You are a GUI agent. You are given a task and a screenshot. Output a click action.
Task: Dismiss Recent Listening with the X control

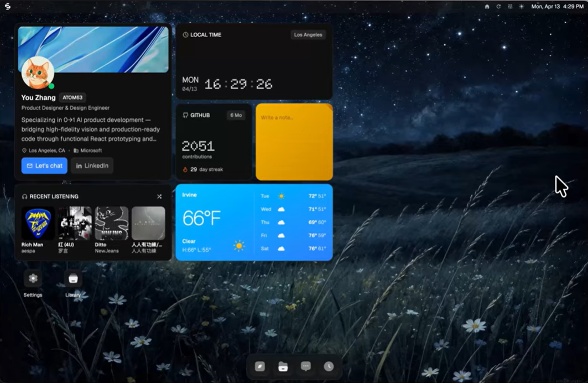tap(159, 196)
